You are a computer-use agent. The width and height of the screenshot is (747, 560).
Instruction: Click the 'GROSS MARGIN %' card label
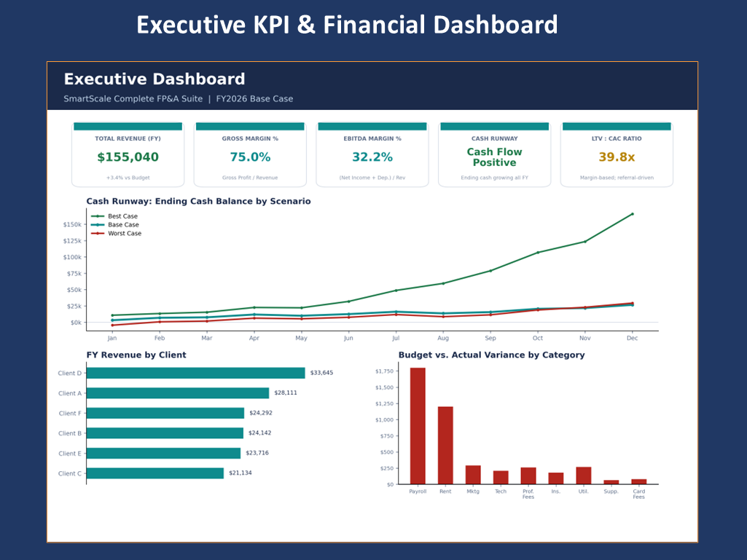250,138
